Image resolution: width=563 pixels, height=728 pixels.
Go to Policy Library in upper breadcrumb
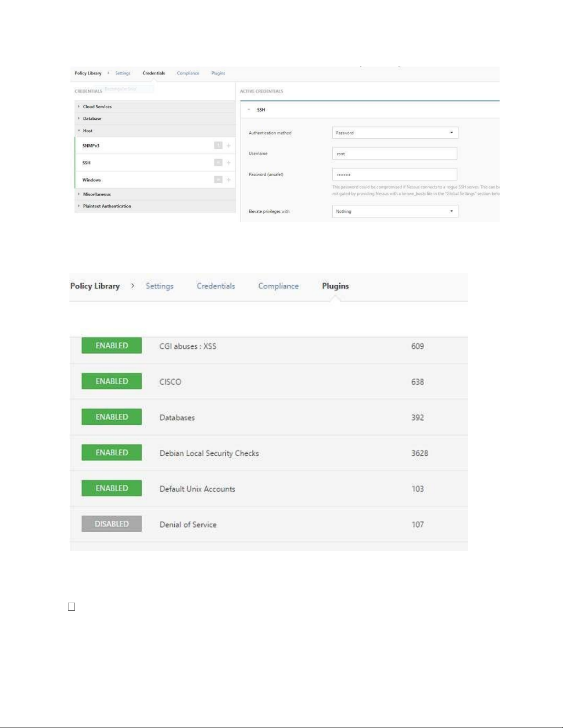[x=88, y=73]
